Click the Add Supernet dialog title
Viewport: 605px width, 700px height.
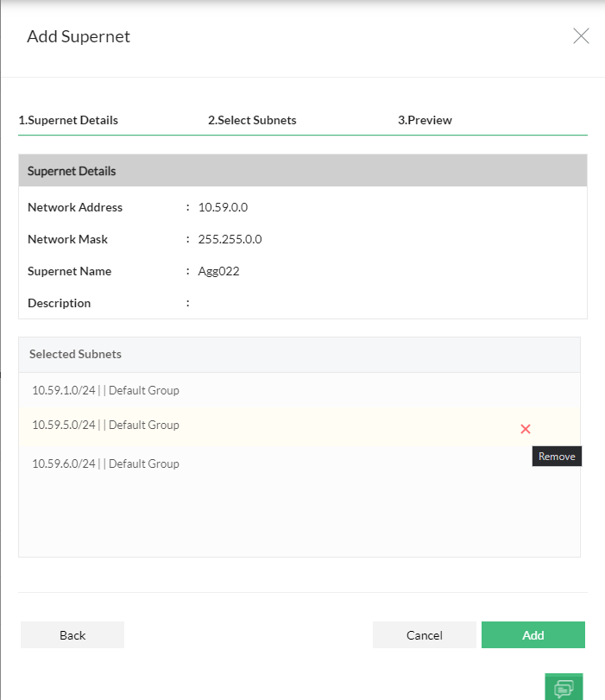pos(79,36)
